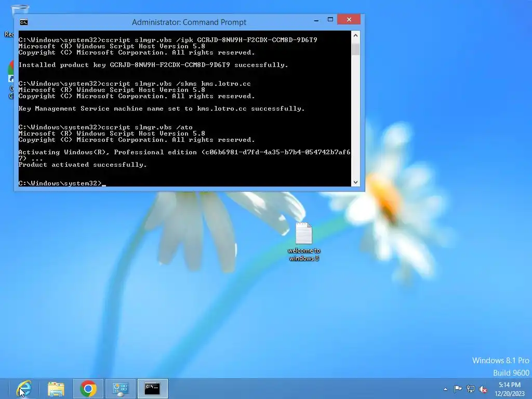Click the muted volume tray icon
532x399 pixels.
tap(483, 389)
